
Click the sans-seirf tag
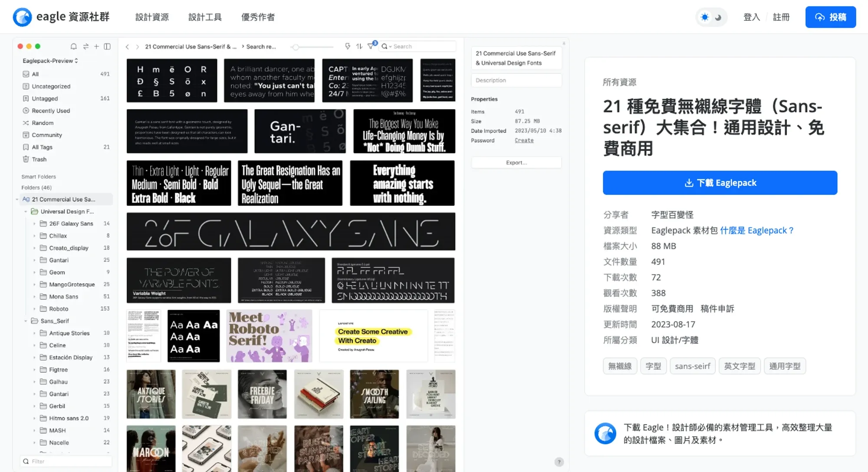693,366
